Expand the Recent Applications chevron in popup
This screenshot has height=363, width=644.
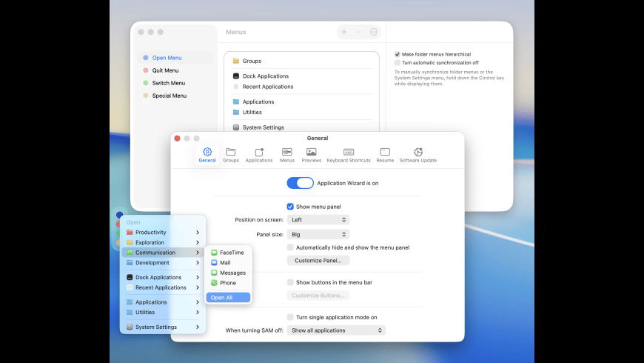[198, 287]
